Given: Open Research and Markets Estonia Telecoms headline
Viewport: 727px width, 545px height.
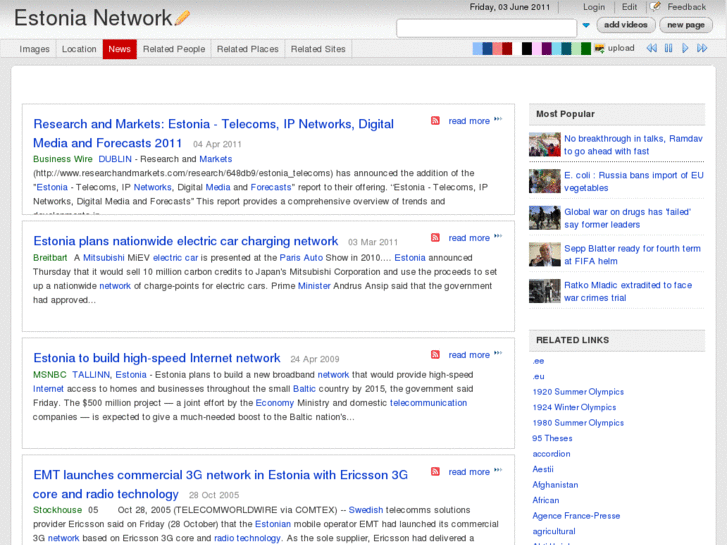Looking at the screenshot, I should click(213, 134).
